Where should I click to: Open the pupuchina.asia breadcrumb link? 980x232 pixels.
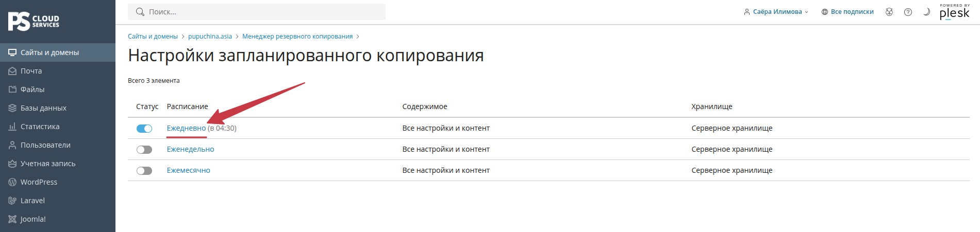click(x=210, y=37)
